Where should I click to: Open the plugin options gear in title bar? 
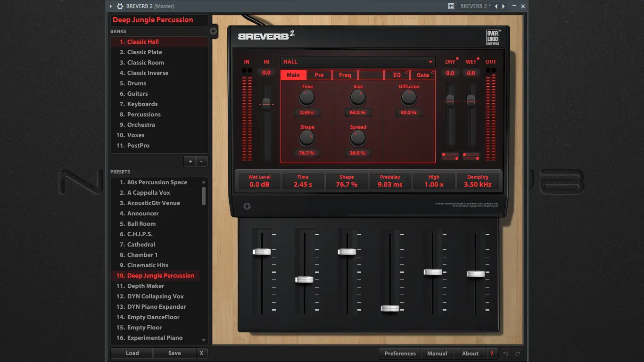coord(120,6)
